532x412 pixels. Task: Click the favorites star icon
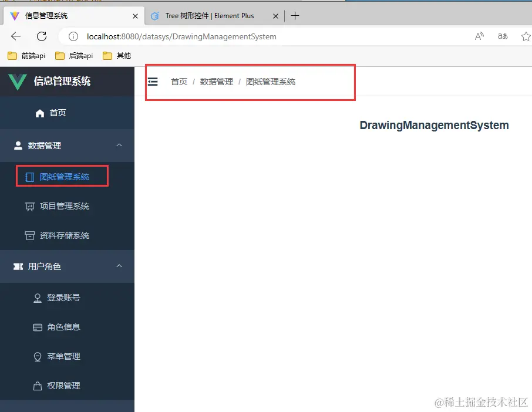coord(526,36)
